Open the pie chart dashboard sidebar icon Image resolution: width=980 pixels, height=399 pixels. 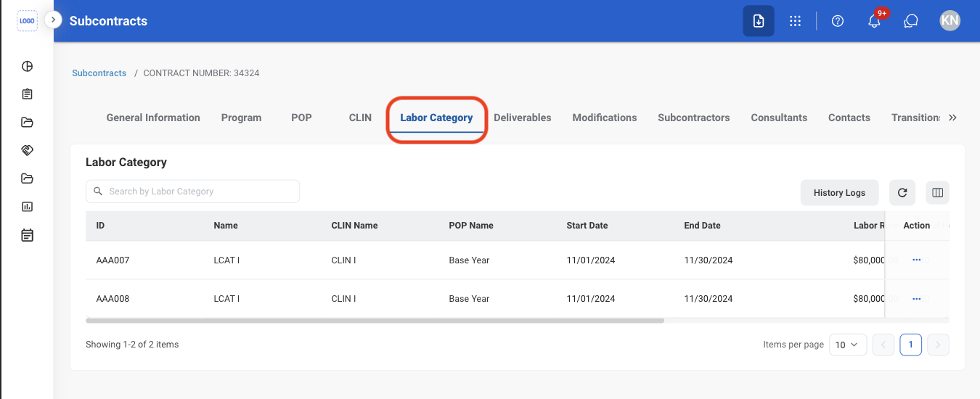coord(28,66)
